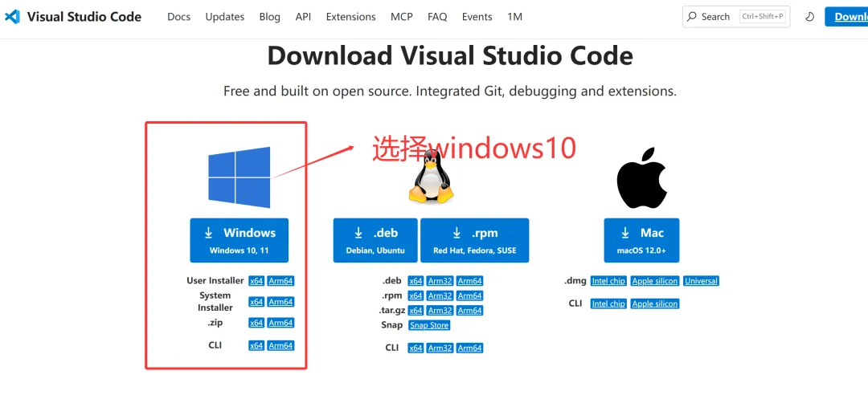
Task: Click the large Windows logo image
Action: (240, 177)
